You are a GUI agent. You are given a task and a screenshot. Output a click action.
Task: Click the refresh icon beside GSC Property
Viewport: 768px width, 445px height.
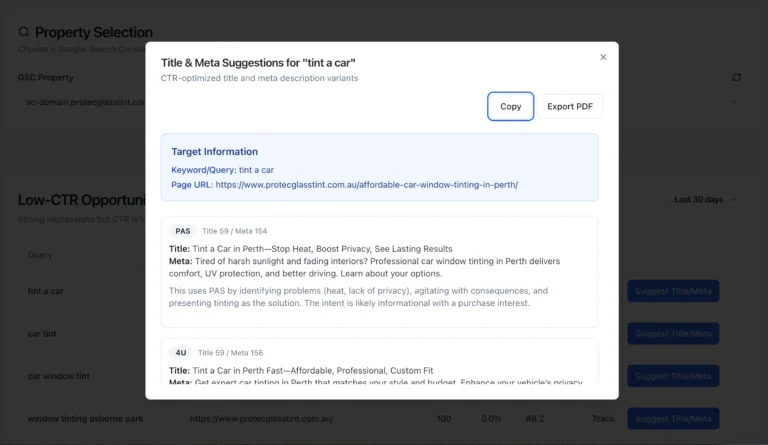click(737, 77)
